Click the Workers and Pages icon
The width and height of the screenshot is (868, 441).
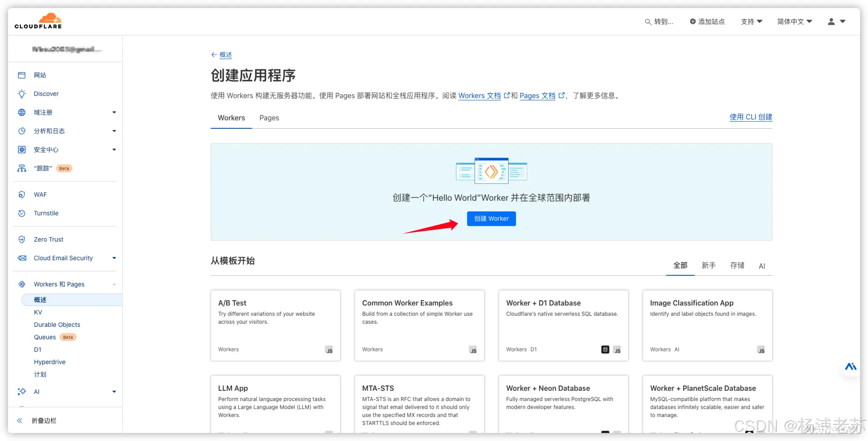(x=22, y=284)
